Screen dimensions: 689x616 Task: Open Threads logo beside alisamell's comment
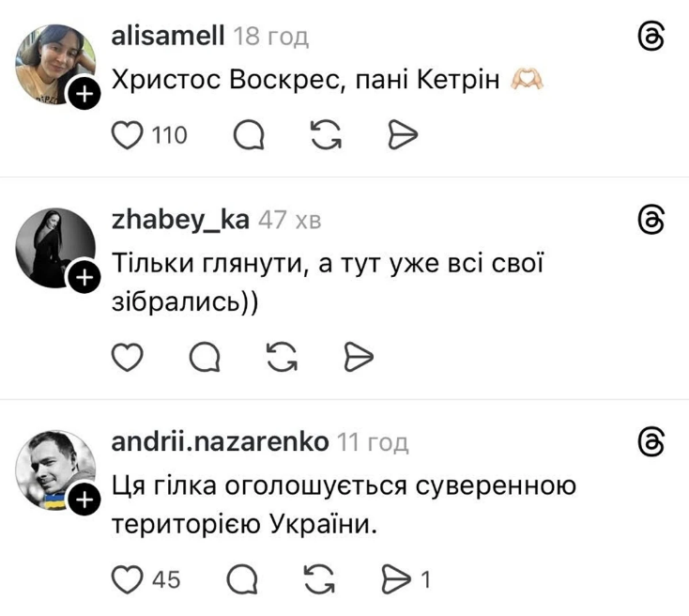(x=651, y=37)
